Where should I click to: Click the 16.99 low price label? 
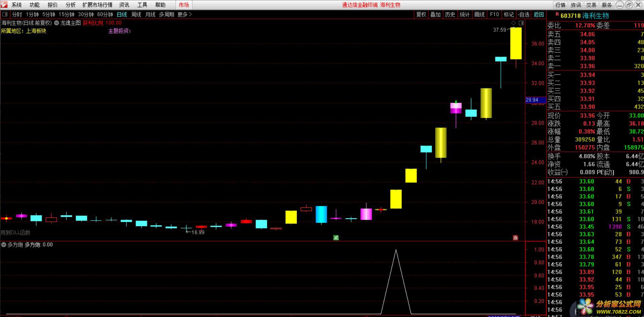(x=198, y=232)
